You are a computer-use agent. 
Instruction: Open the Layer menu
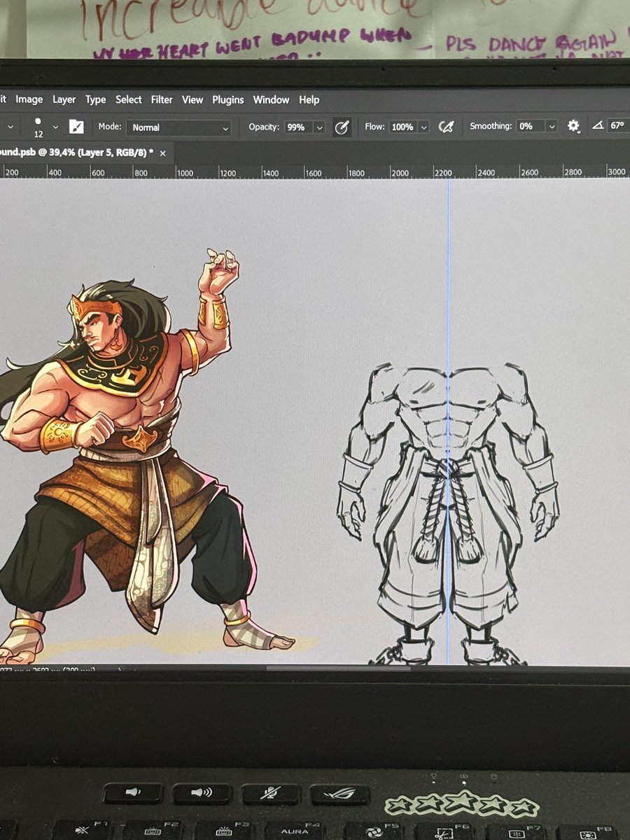pyautogui.click(x=64, y=99)
